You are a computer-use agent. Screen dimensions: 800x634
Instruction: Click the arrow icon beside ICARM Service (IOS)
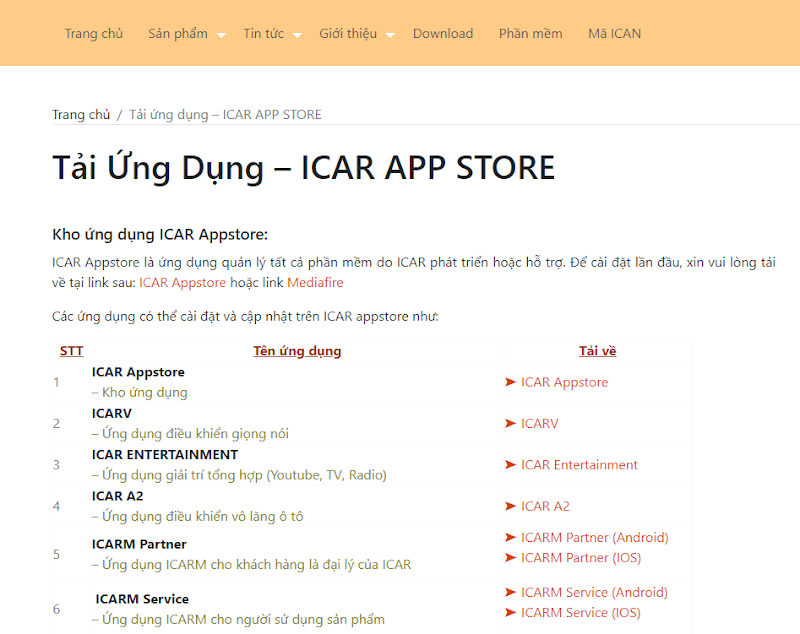click(510, 613)
